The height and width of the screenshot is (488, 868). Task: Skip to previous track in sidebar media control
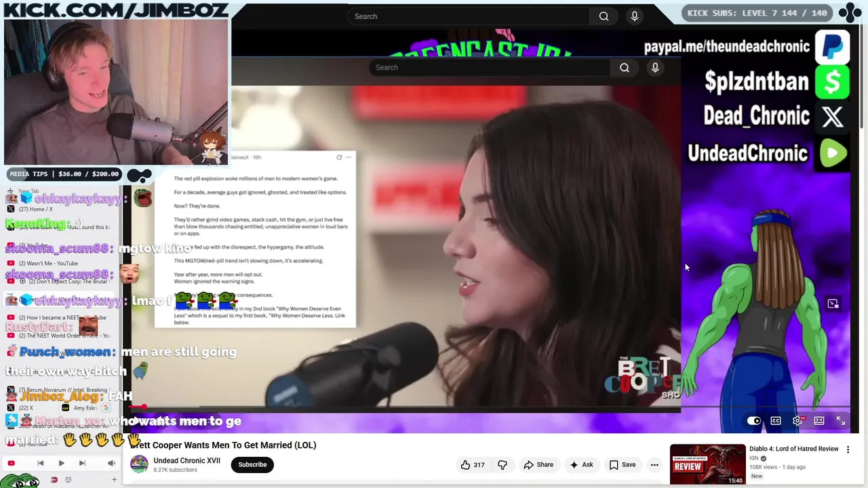pyautogui.click(x=40, y=464)
